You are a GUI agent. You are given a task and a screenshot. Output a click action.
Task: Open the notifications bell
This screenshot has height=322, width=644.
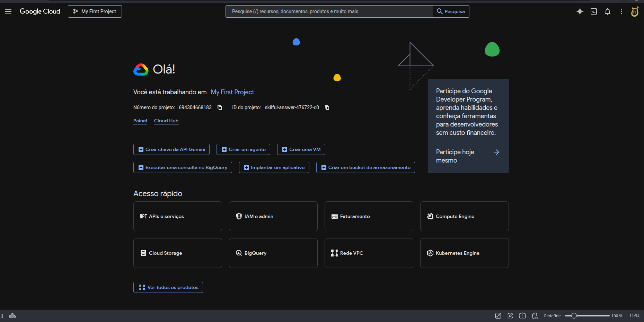click(608, 11)
